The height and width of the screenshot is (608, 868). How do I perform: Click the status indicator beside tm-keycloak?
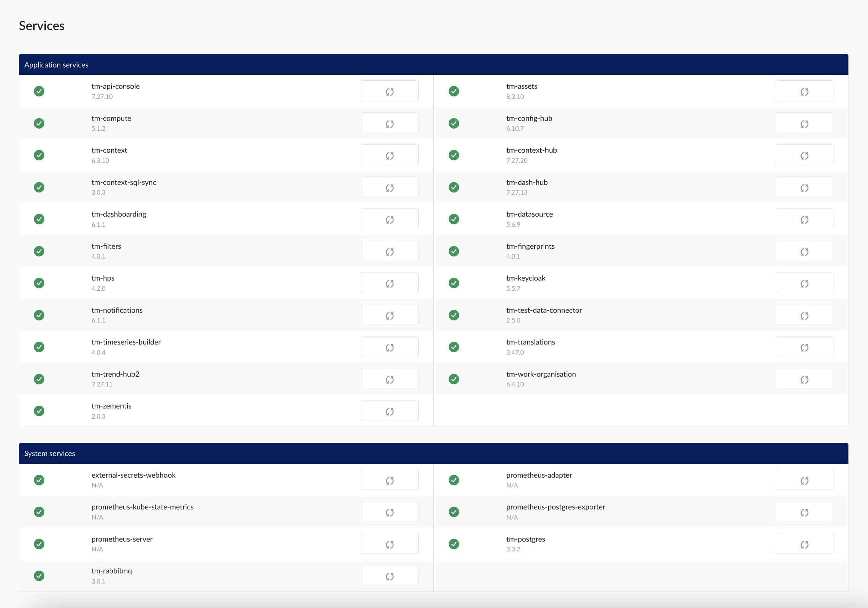(454, 283)
